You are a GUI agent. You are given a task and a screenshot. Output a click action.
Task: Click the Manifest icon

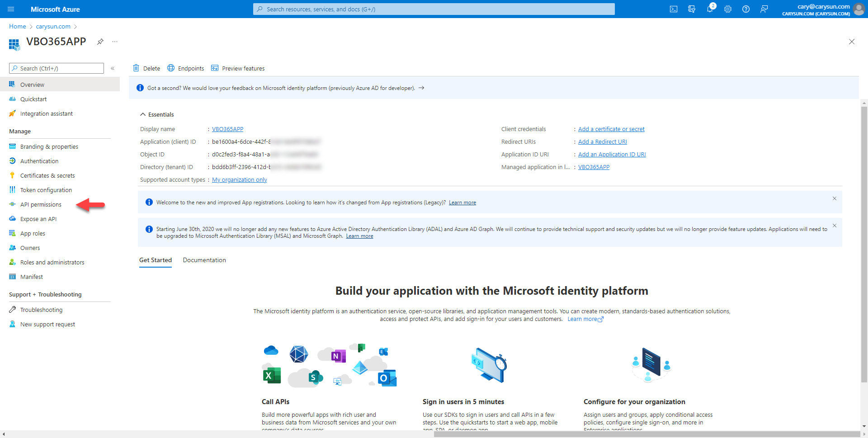[12, 277]
